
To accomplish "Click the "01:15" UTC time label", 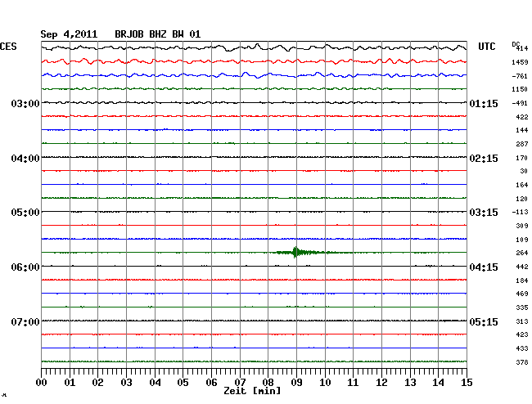I will click(484, 104).
